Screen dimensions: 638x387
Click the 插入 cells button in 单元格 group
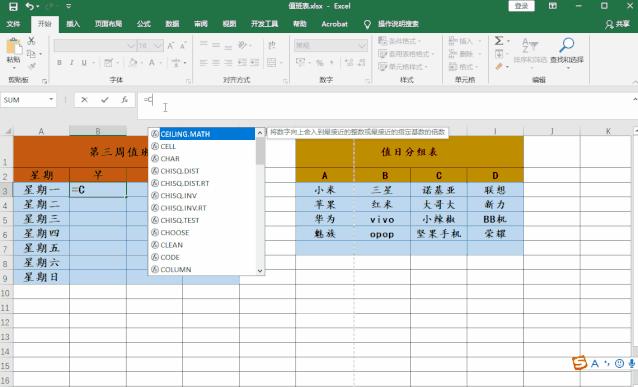(x=465, y=41)
